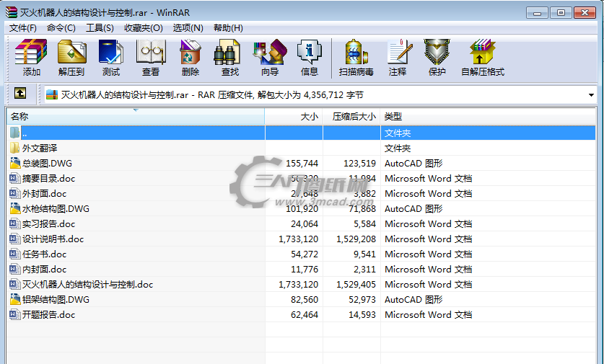This screenshot has height=364, width=604.
Task: Close the WinRAR window
Action: (x=585, y=13)
